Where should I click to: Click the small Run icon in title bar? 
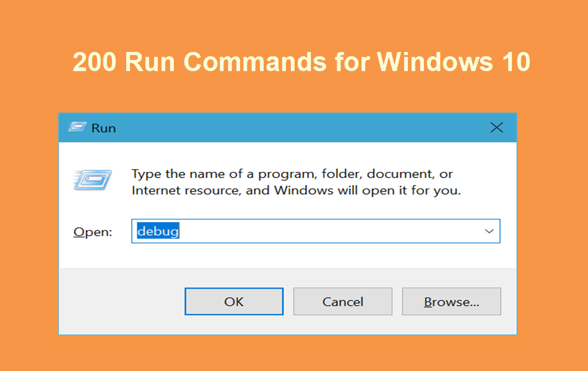point(77,127)
